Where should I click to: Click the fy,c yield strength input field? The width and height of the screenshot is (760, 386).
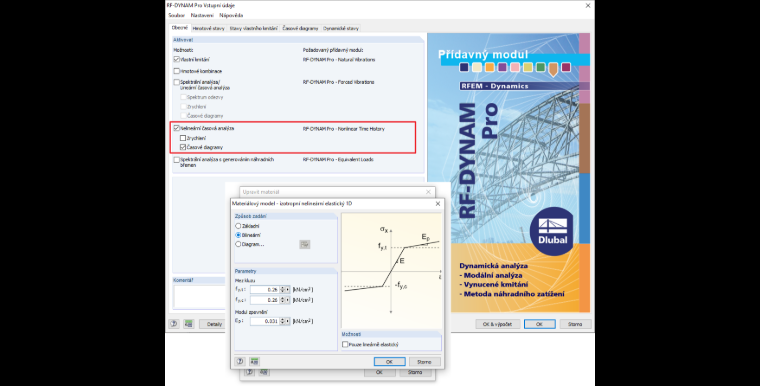click(265, 300)
